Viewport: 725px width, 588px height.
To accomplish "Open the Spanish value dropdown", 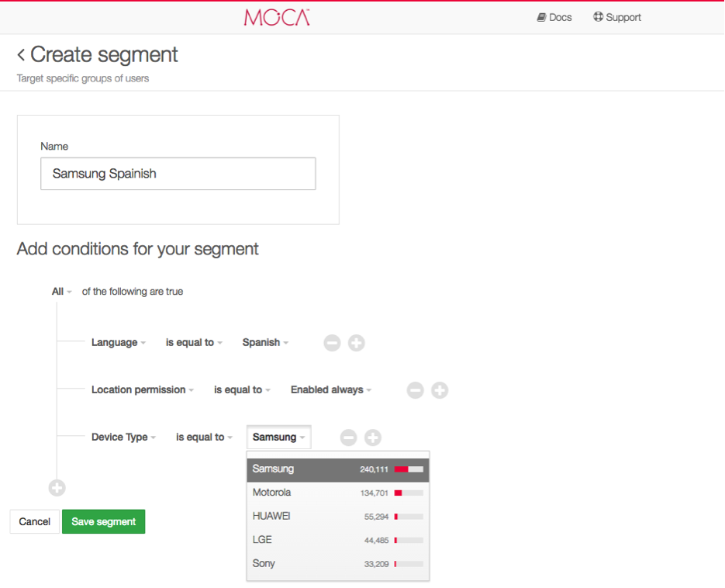I will [265, 342].
